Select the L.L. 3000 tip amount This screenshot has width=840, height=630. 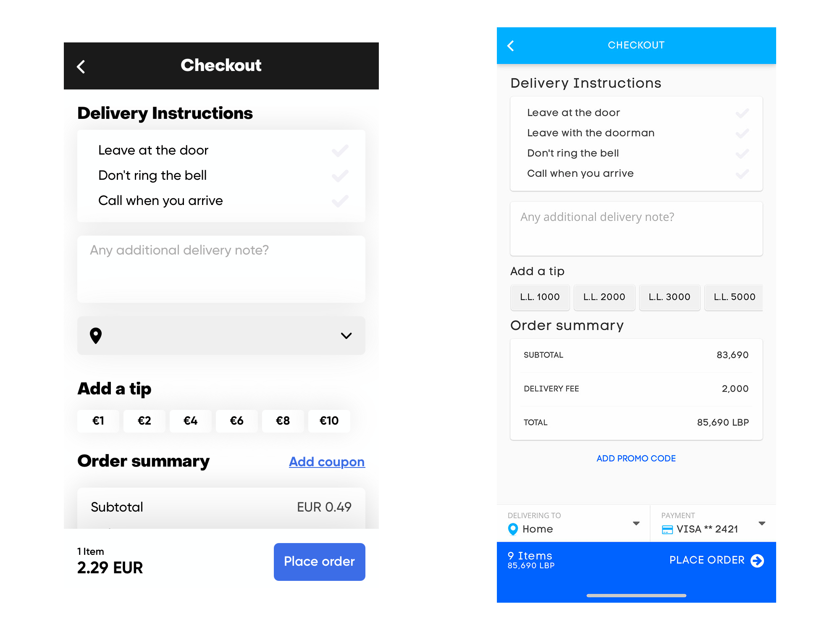pyautogui.click(x=669, y=297)
